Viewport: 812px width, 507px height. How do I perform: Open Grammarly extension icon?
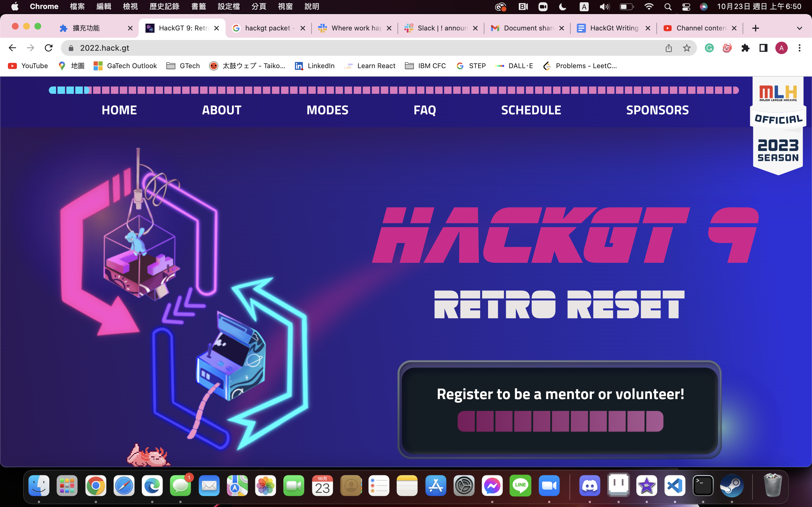[709, 48]
